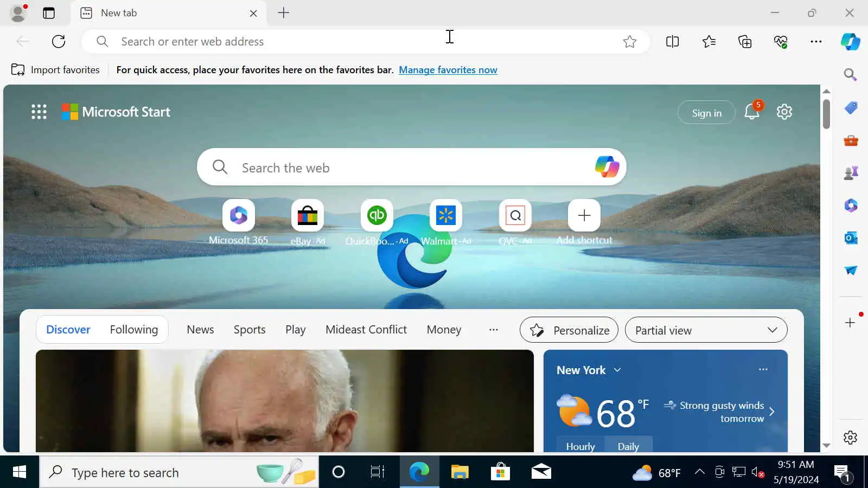Open Browser essentials heart icon
The width and height of the screenshot is (868, 488).
[x=781, y=42]
